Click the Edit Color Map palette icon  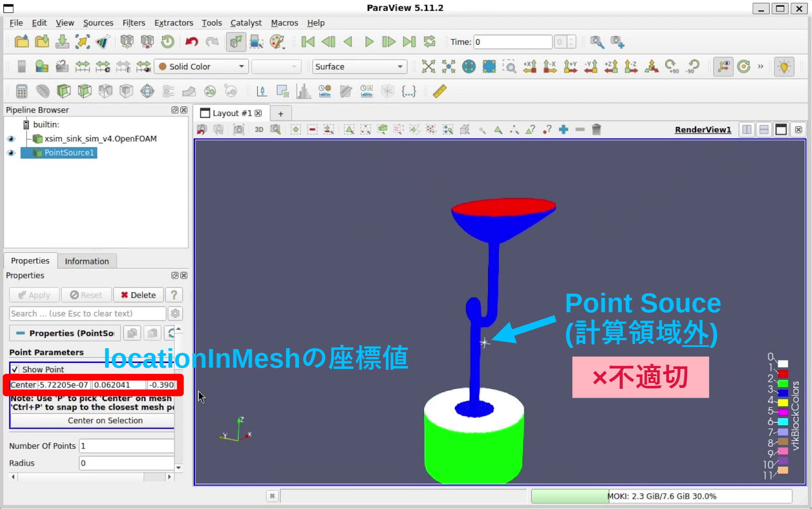point(277,41)
